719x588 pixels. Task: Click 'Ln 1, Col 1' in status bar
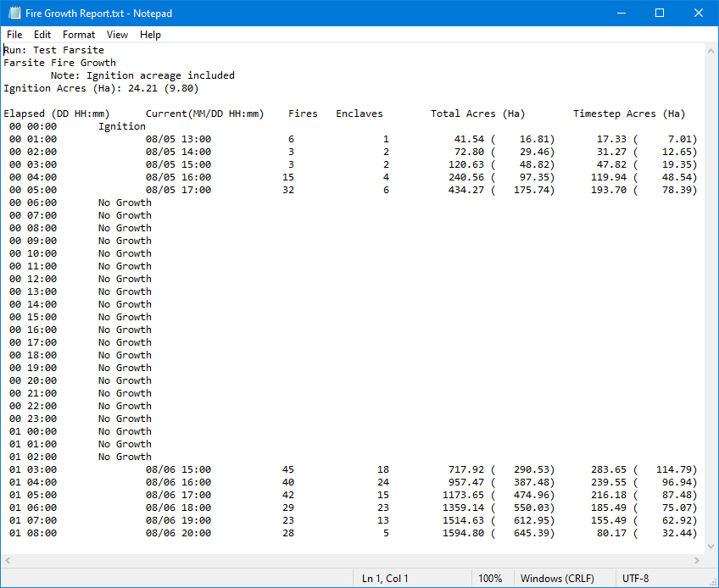[385, 579]
